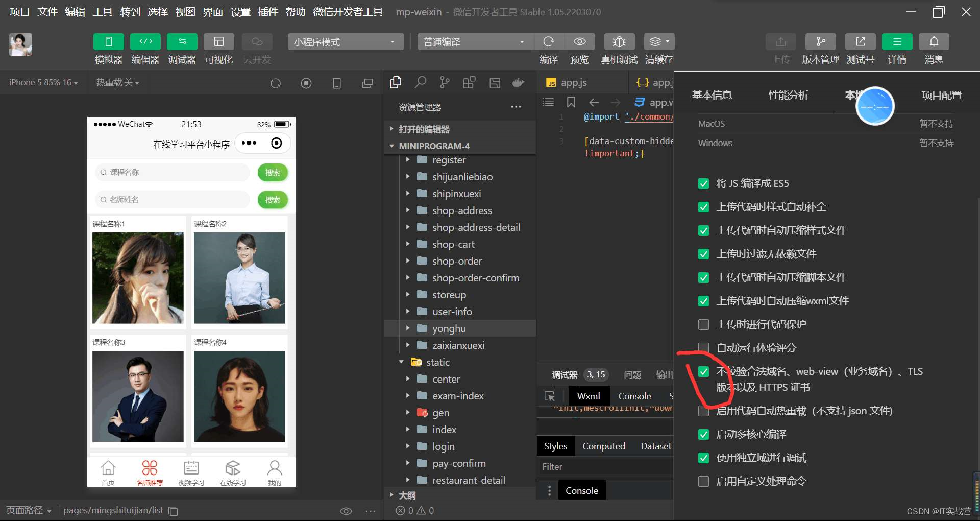Open the 普通编译 compile dropdown
The height and width of the screenshot is (521, 980).
pos(475,42)
